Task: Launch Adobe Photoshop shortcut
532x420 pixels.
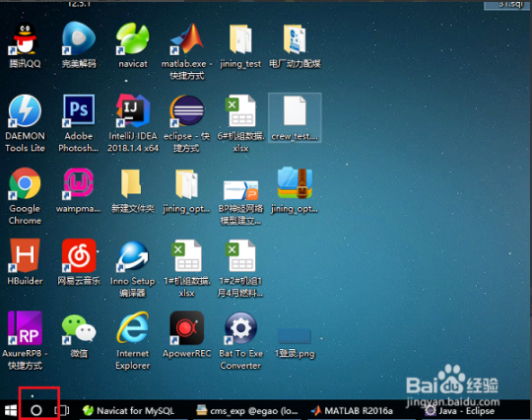Action: (x=79, y=123)
